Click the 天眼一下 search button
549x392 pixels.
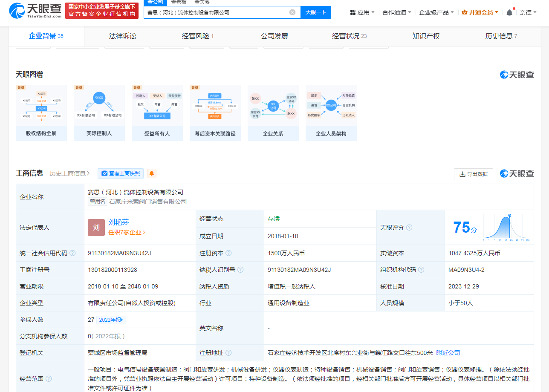(316, 12)
